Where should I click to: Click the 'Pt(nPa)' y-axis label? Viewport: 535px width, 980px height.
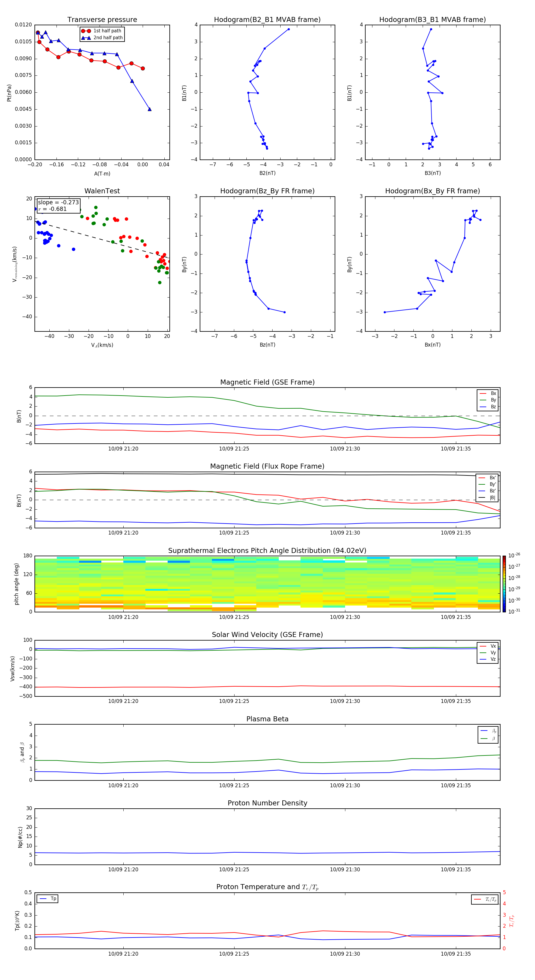coord(9,92)
